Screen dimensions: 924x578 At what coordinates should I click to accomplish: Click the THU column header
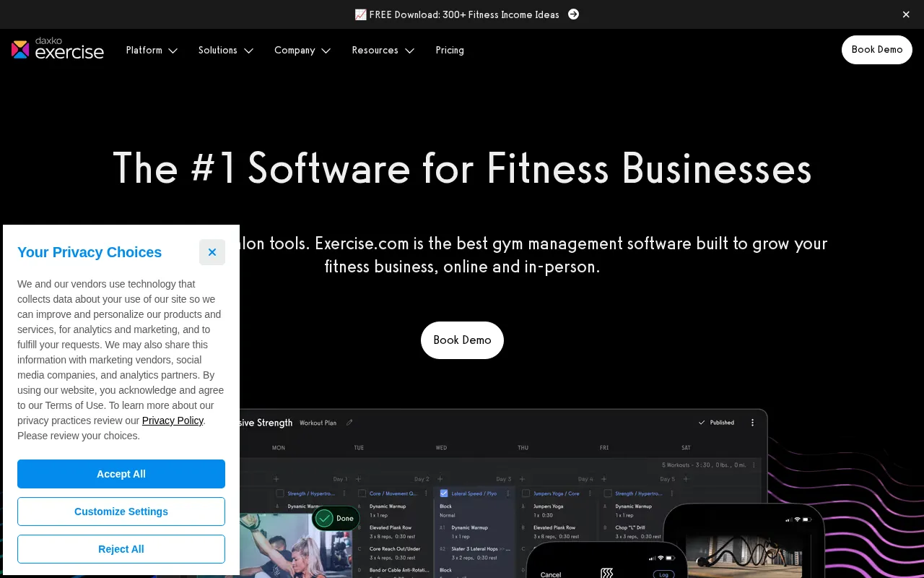(523, 448)
